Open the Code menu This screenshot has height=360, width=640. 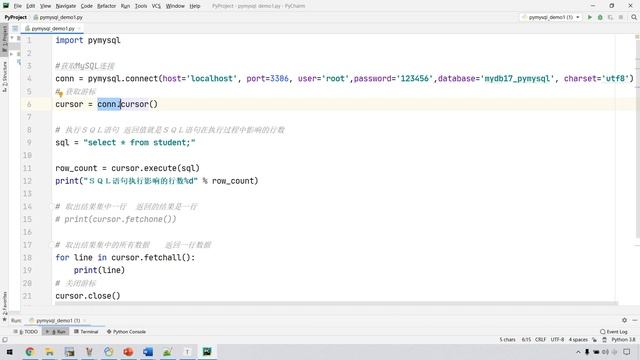tap(87, 6)
